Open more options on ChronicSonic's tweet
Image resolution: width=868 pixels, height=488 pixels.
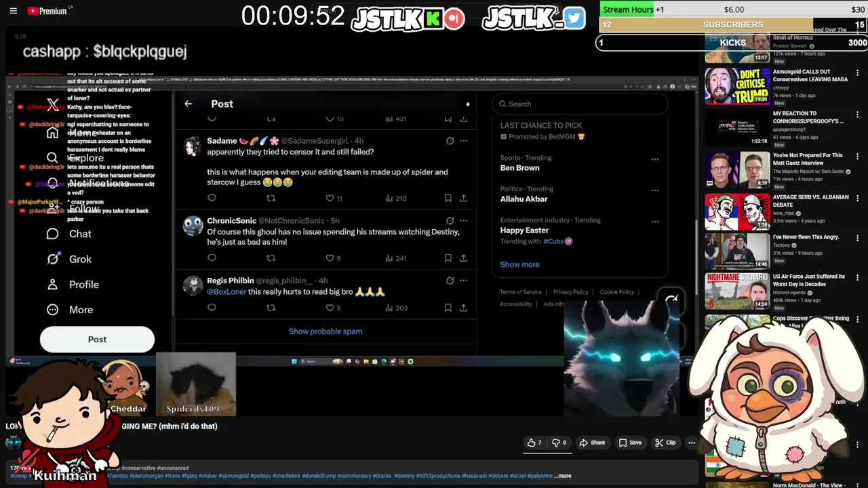click(463, 220)
